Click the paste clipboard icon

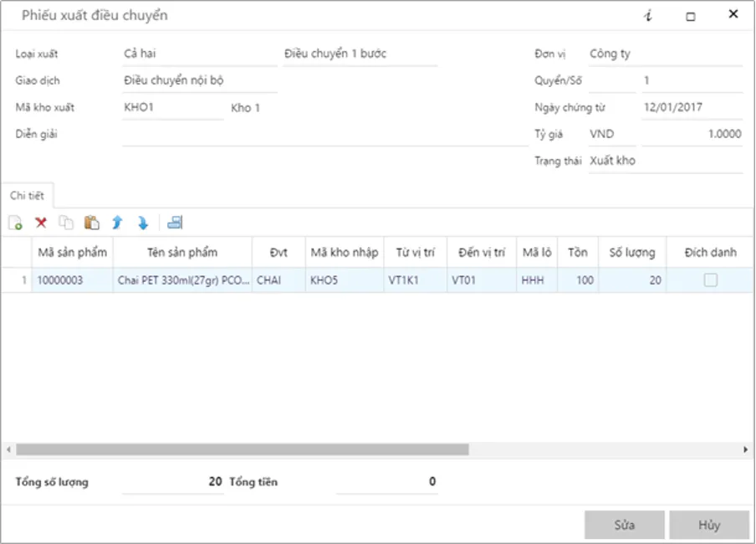coord(92,223)
